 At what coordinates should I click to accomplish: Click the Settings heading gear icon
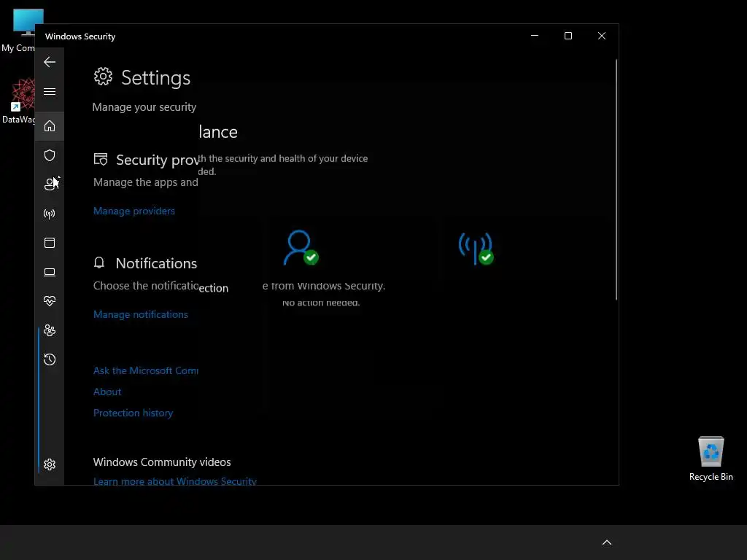[x=103, y=77]
